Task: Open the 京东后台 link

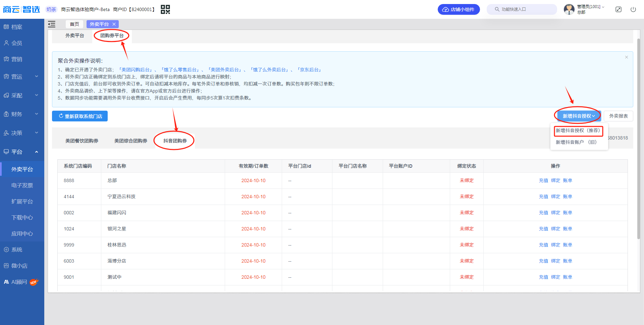Action: tap(309, 70)
